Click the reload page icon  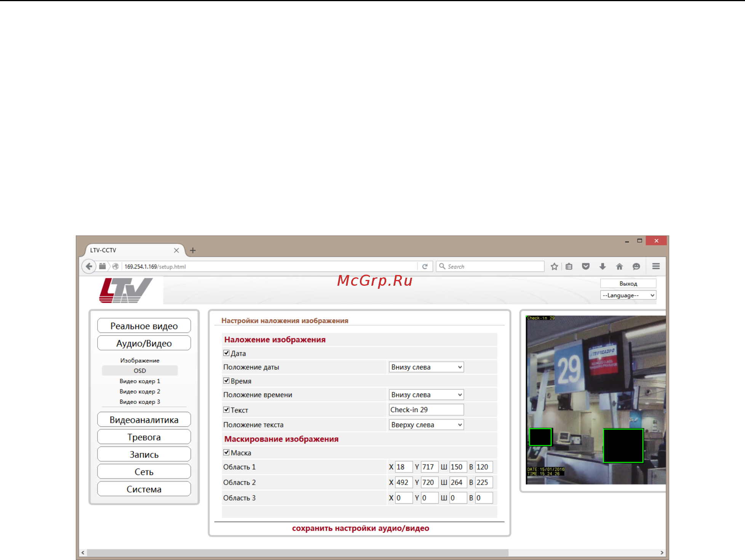(x=425, y=267)
